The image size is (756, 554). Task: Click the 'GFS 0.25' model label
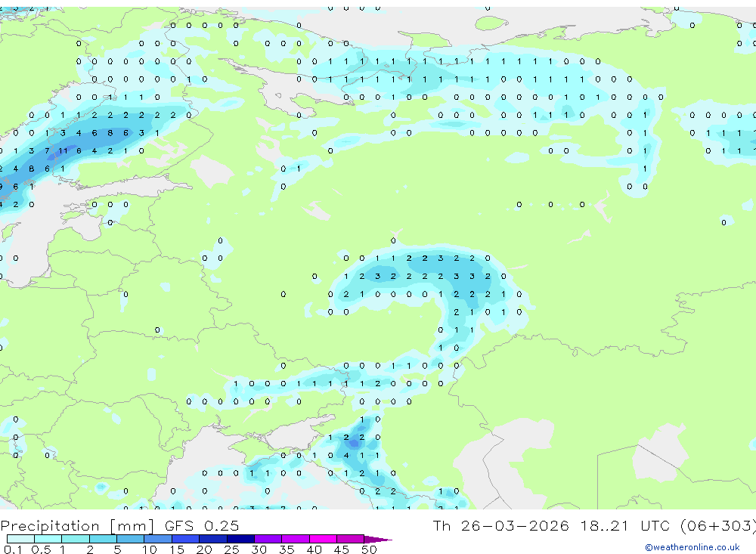(202, 525)
